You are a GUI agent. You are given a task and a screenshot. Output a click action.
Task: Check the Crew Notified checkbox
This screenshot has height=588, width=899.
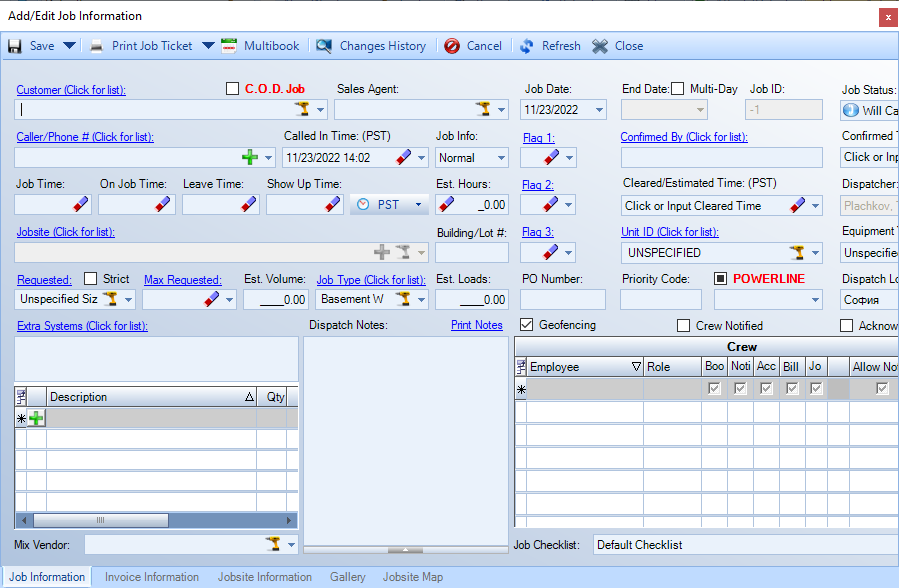tap(683, 326)
